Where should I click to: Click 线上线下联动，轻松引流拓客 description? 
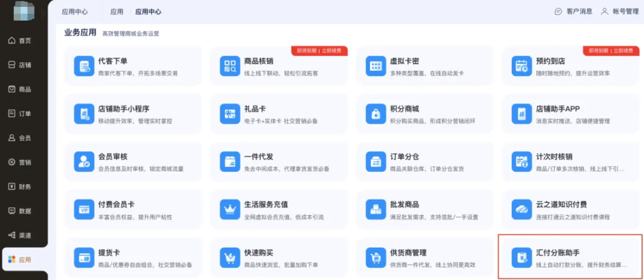coord(281,73)
